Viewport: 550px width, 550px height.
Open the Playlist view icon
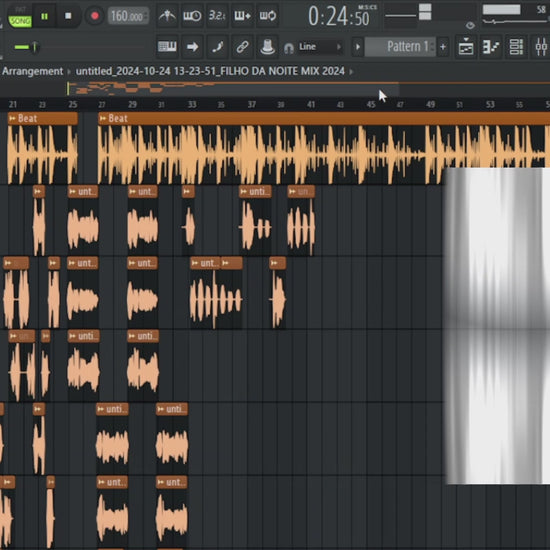click(466, 47)
